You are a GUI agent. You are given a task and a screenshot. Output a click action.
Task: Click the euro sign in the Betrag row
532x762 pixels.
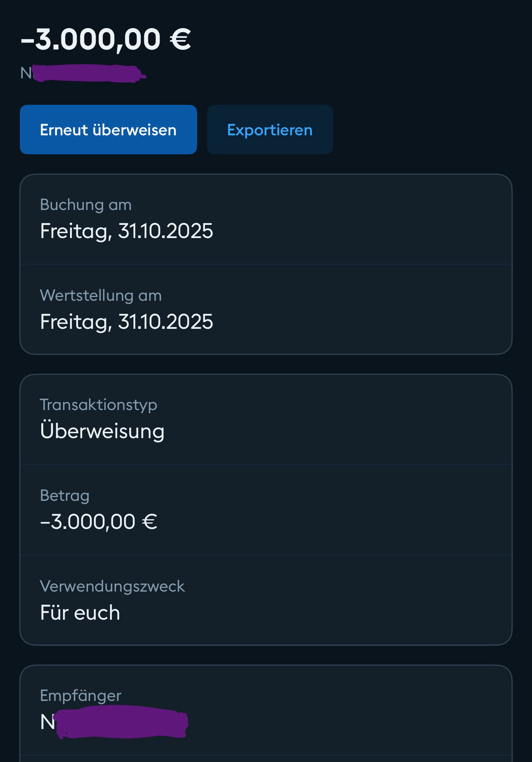click(149, 522)
